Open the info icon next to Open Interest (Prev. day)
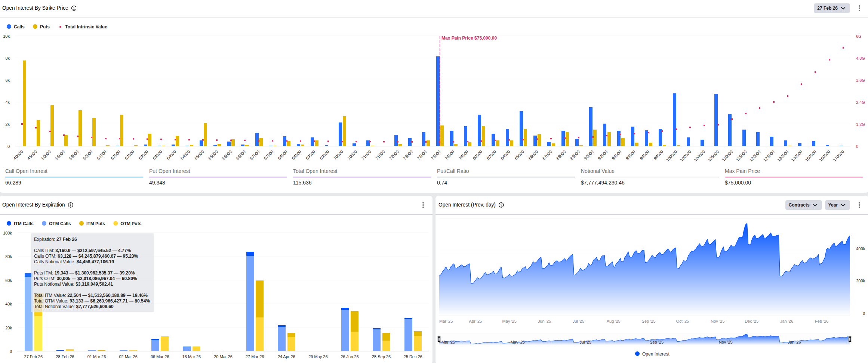This screenshot has width=868, height=363. [501, 205]
